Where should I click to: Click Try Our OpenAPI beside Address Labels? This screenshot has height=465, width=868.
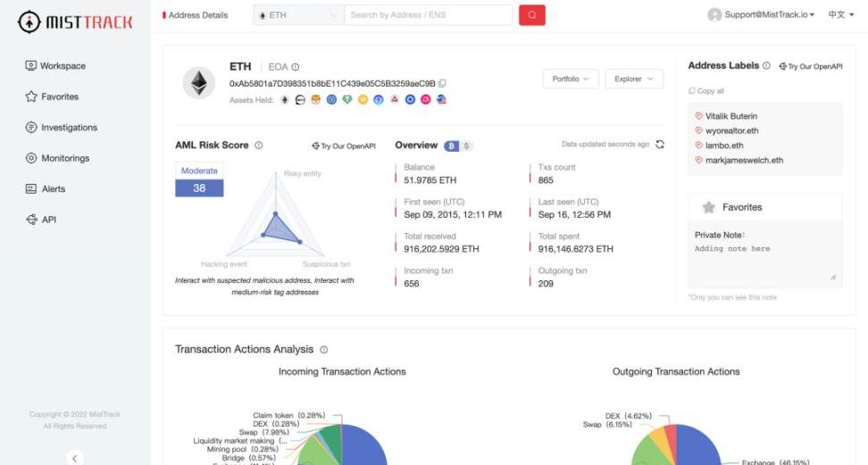[810, 67]
